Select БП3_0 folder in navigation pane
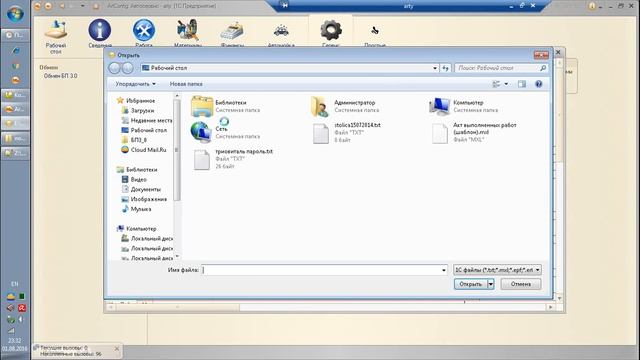This screenshot has height=360, width=640. [x=134, y=140]
